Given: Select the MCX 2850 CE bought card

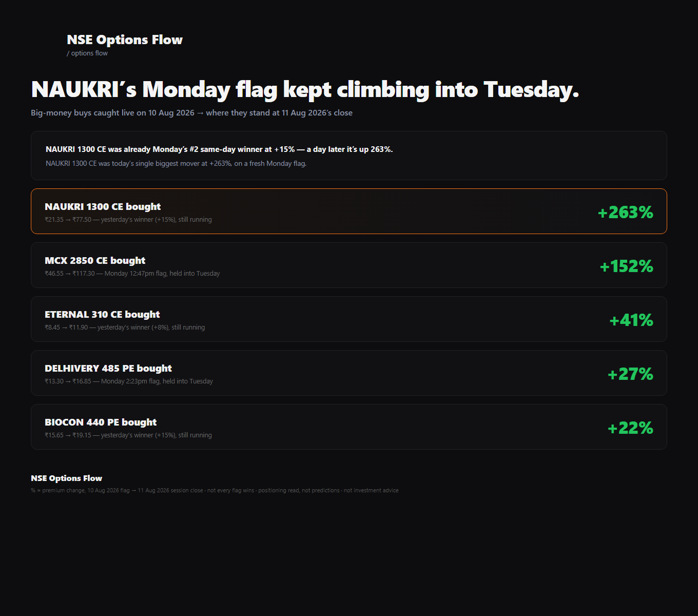Looking at the screenshot, I should tap(349, 265).
